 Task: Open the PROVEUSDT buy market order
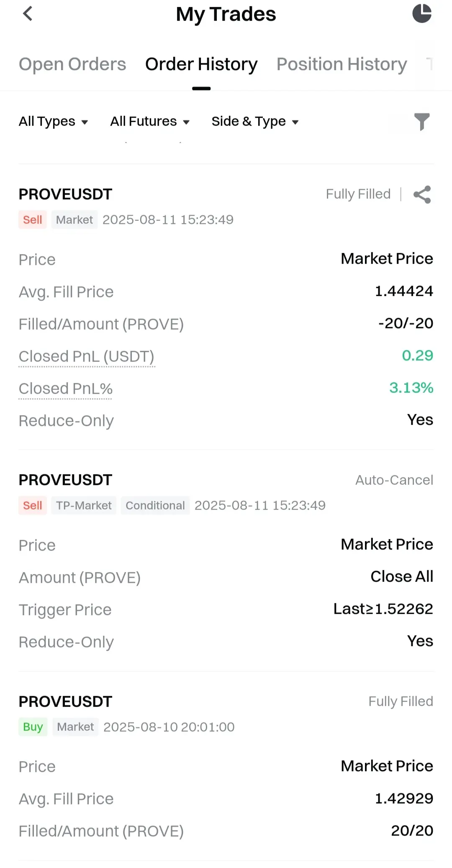[x=226, y=766]
